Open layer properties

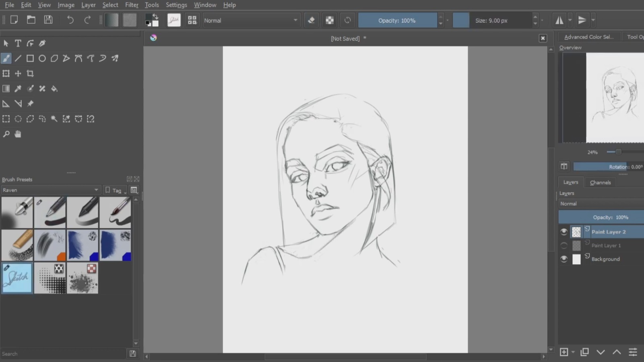[633, 352]
